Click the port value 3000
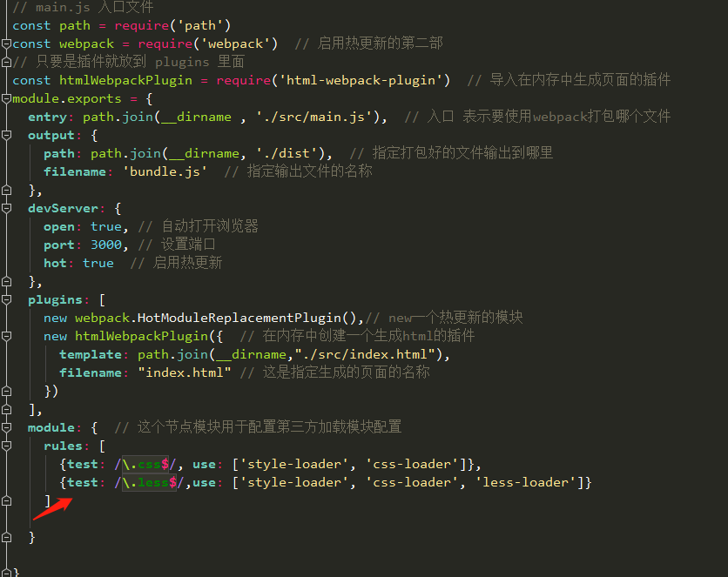The image size is (728, 577). 106,245
